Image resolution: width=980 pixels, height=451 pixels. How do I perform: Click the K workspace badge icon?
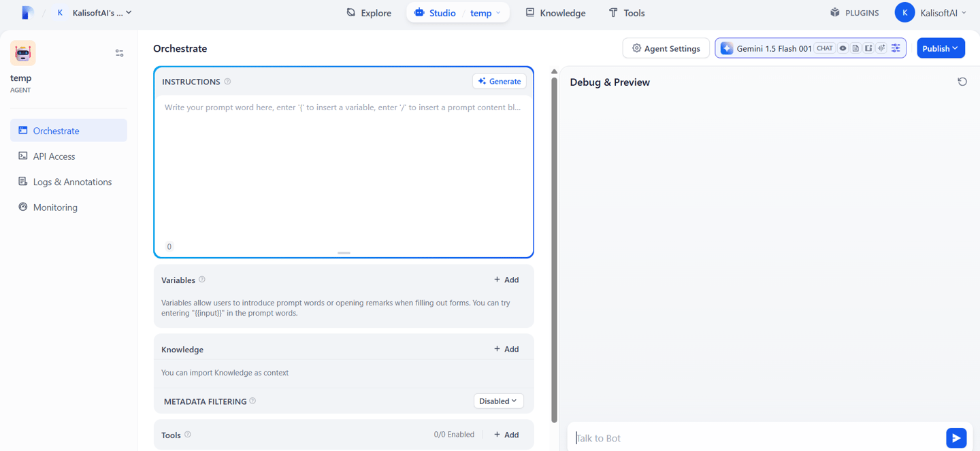click(60, 12)
